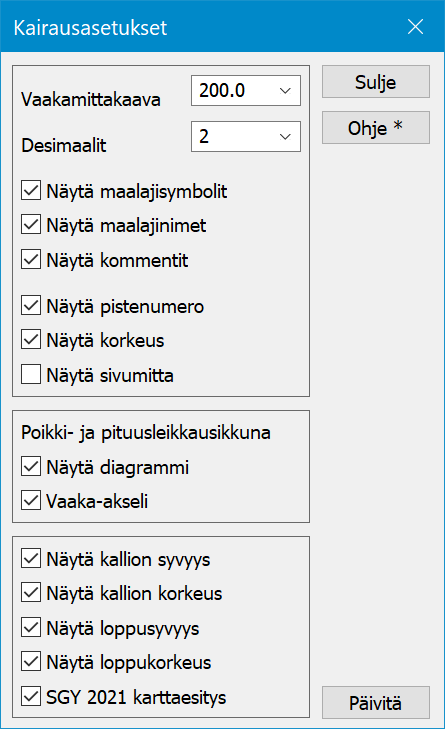Expand the Desimaalit dropdown arrow
Viewport: 445px width, 729px height.
tap(285, 137)
